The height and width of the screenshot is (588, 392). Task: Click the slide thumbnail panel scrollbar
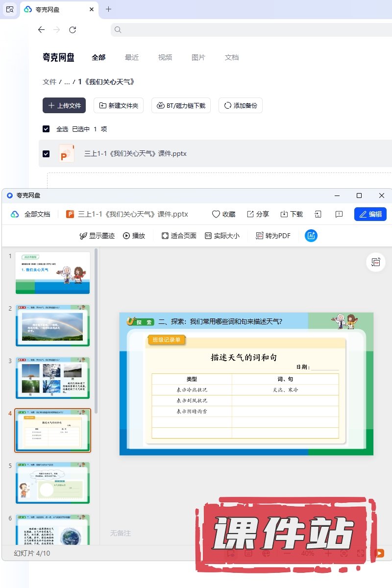(96, 333)
